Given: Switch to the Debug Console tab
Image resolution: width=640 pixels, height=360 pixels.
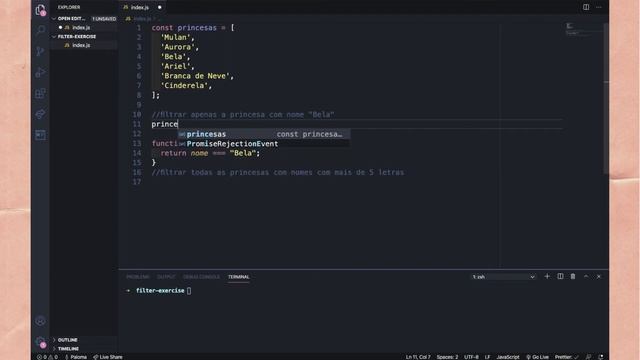Looking at the screenshot, I should point(201,277).
